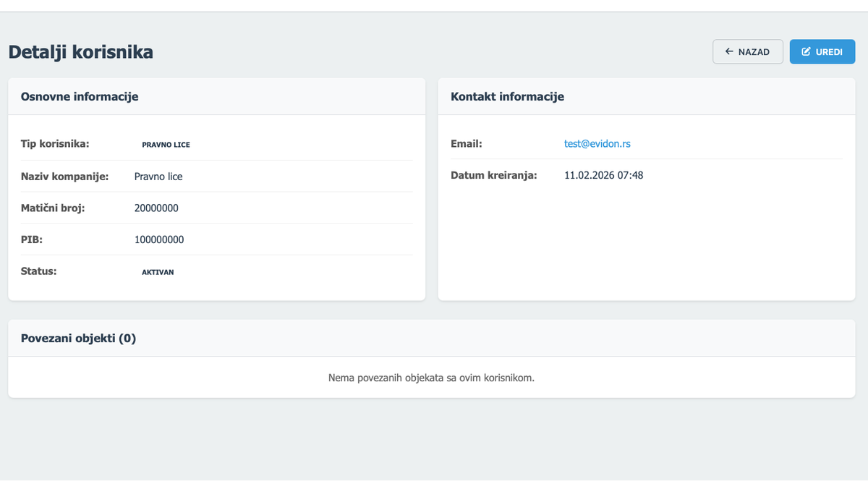Select the Kontakt informacije card header
This screenshot has width=868, height=492.
point(507,96)
